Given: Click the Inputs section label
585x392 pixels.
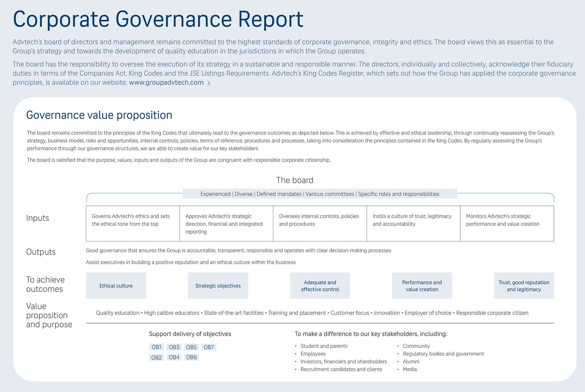Looking at the screenshot, I should [37, 218].
